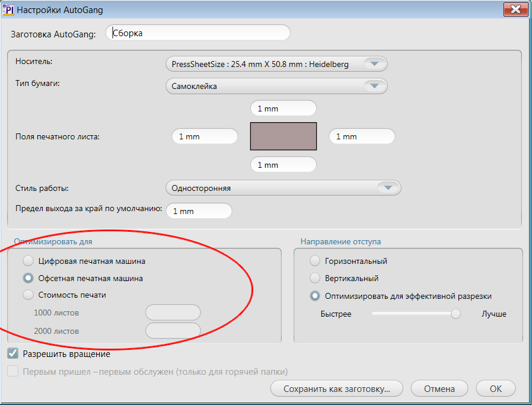Edit the bottom sheet margin field
The width and height of the screenshot is (532, 405).
283,165
